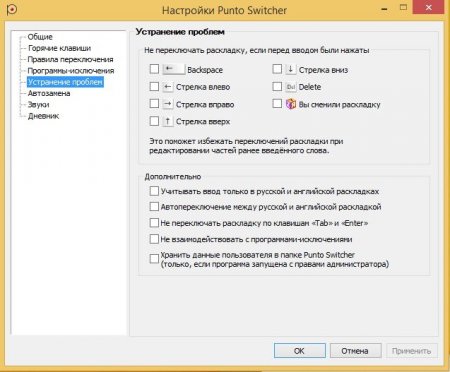Click the right arrow key icon
This screenshot has height=372, width=450.
[168, 104]
